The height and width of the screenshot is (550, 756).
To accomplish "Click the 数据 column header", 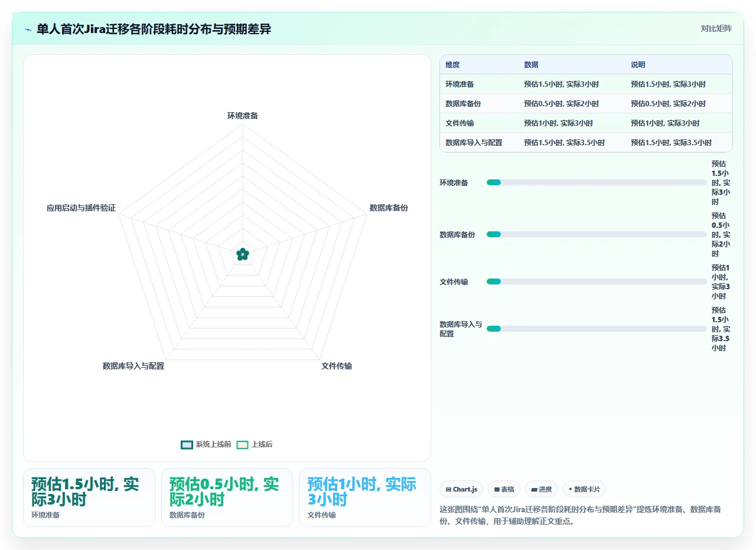I will coord(531,65).
